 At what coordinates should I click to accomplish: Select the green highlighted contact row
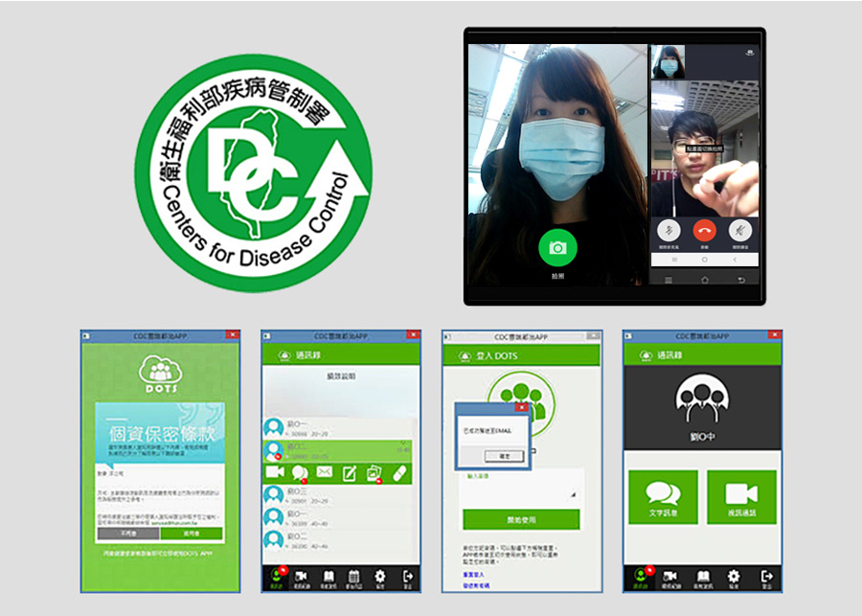[x=338, y=450]
